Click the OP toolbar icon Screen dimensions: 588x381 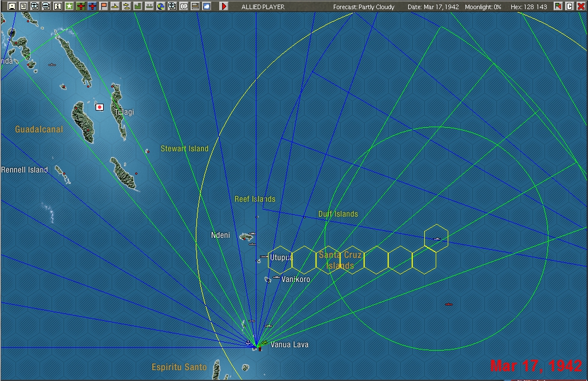coord(183,6)
